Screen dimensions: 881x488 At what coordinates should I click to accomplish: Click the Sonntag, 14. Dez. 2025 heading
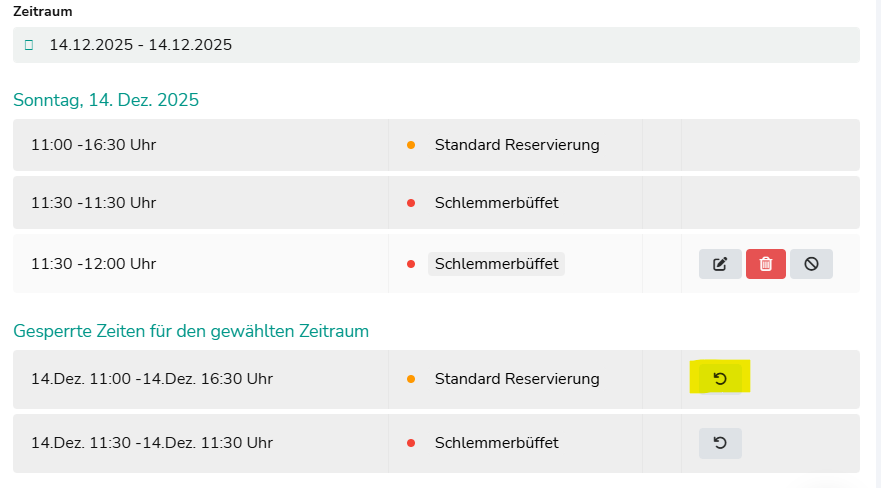point(106,100)
